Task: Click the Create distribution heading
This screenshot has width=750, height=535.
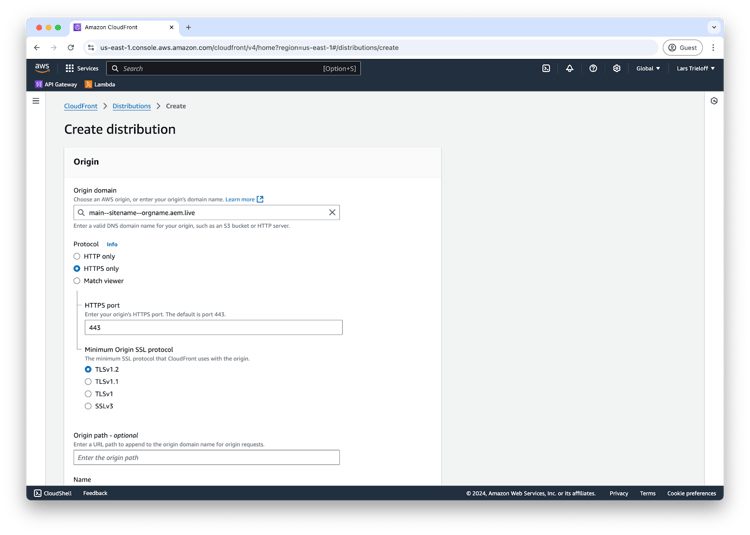Action: point(120,129)
